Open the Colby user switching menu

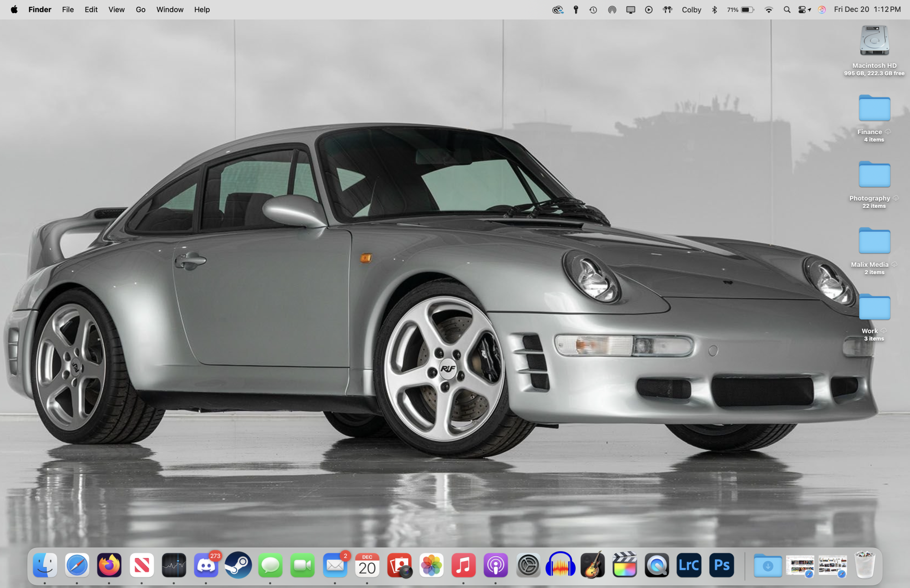tap(691, 10)
